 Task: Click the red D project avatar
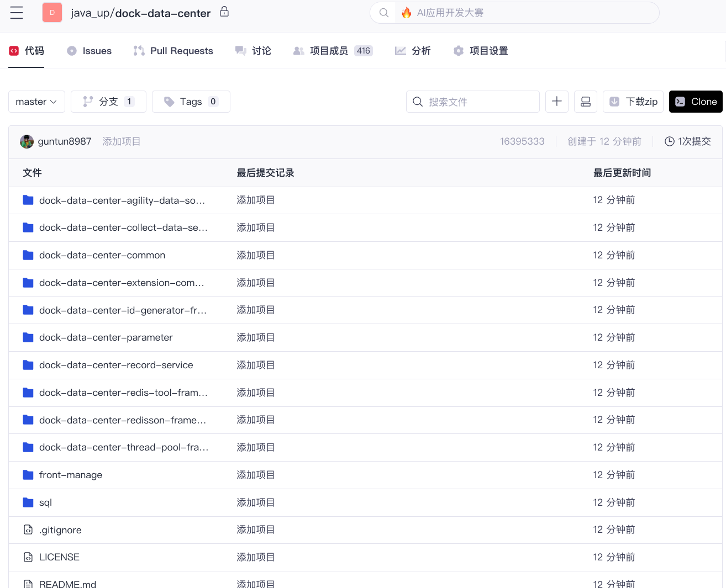click(x=52, y=13)
